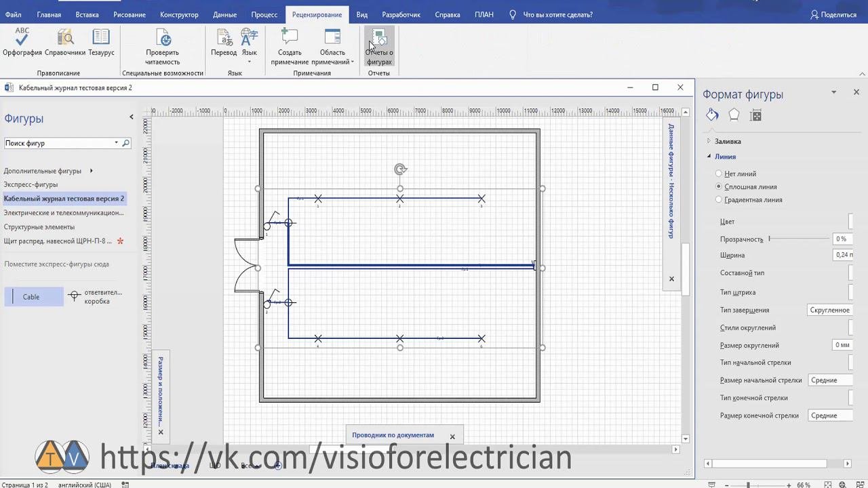Screen dimensions: 868x488
Task: Switch to the Конструктор tab
Action: coord(179,14)
